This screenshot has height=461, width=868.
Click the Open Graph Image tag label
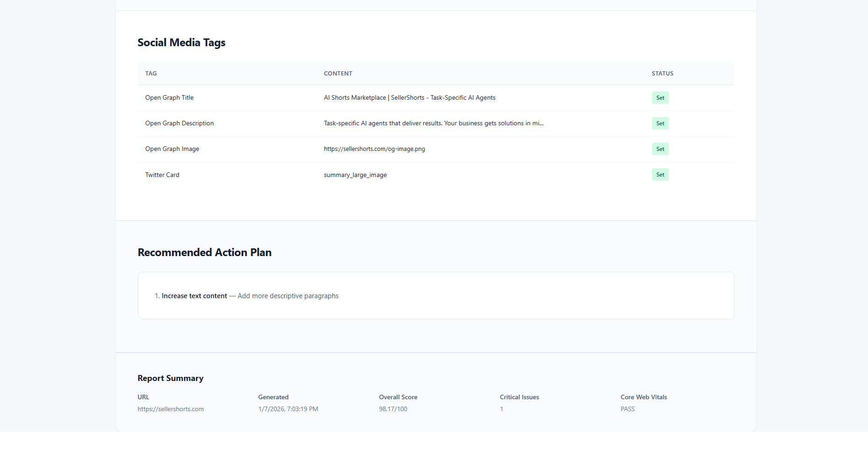172,149
